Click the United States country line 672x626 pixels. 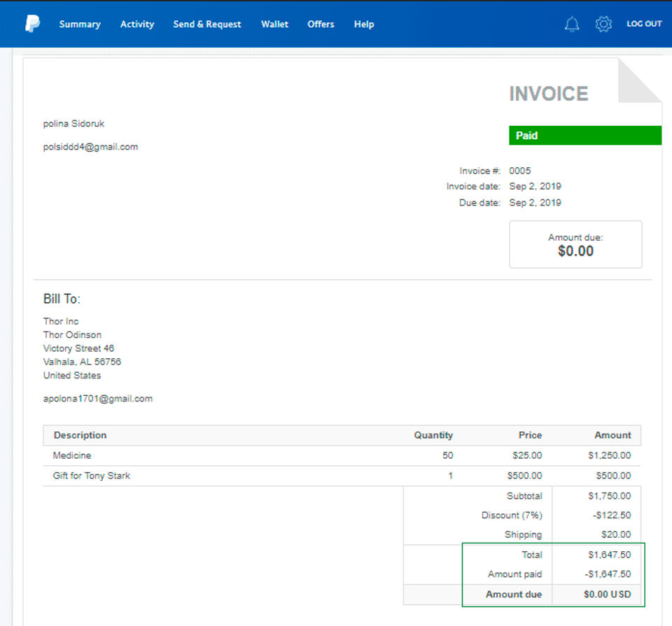coord(72,376)
